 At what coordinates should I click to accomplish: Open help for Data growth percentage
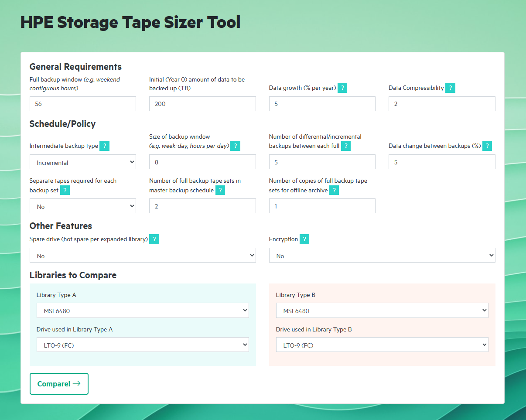(x=342, y=88)
